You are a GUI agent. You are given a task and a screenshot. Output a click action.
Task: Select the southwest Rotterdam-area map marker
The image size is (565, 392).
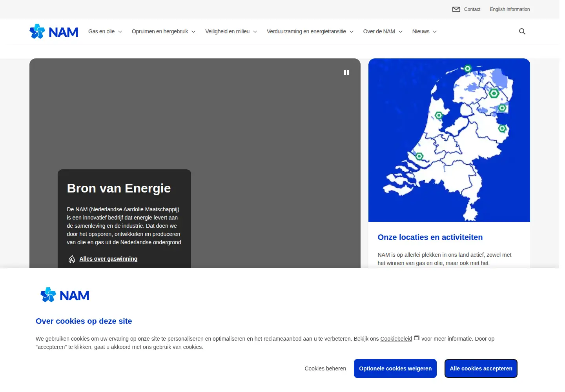point(419,156)
